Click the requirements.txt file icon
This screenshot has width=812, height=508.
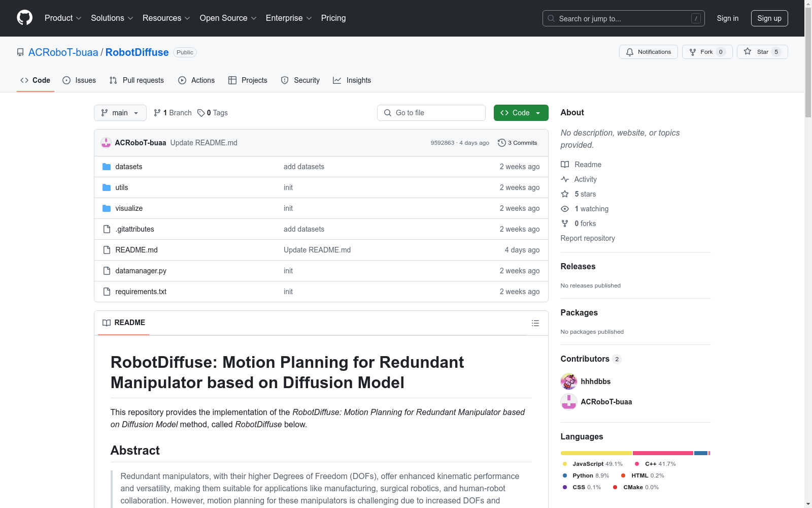pos(107,292)
